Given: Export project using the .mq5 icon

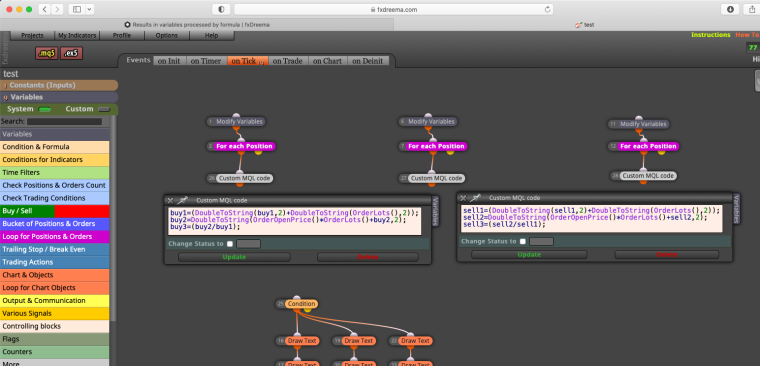Looking at the screenshot, I should click(x=46, y=53).
